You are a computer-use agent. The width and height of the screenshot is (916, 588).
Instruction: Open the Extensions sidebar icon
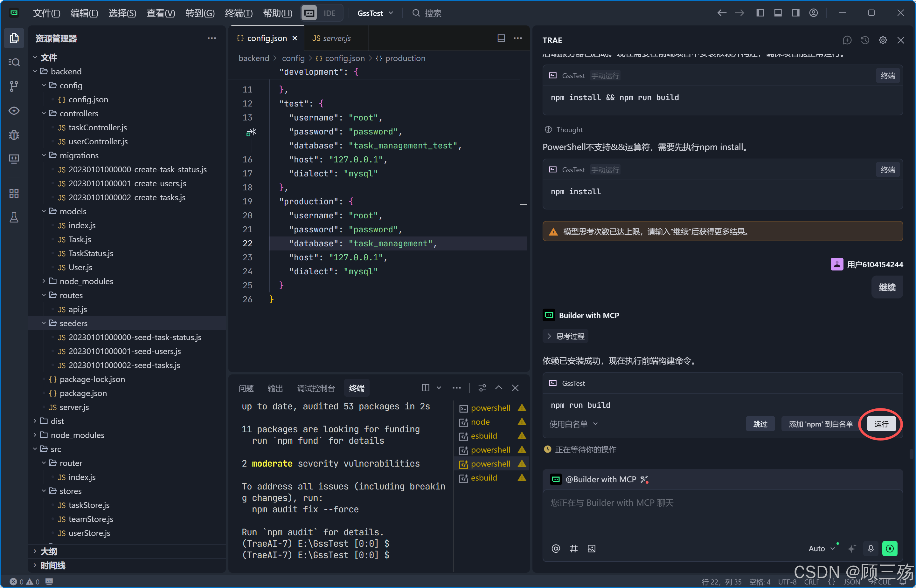click(14, 193)
